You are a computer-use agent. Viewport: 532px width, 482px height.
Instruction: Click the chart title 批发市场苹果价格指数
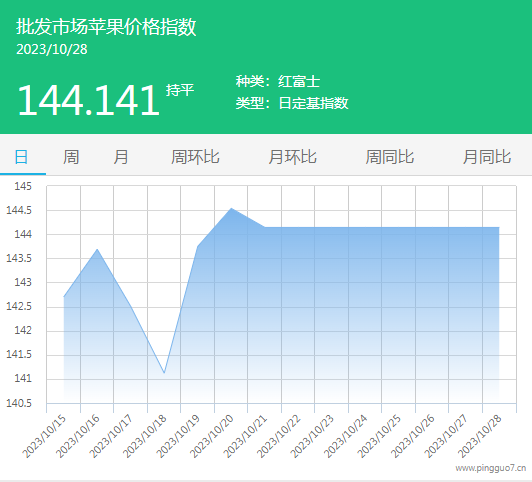[x=106, y=27]
